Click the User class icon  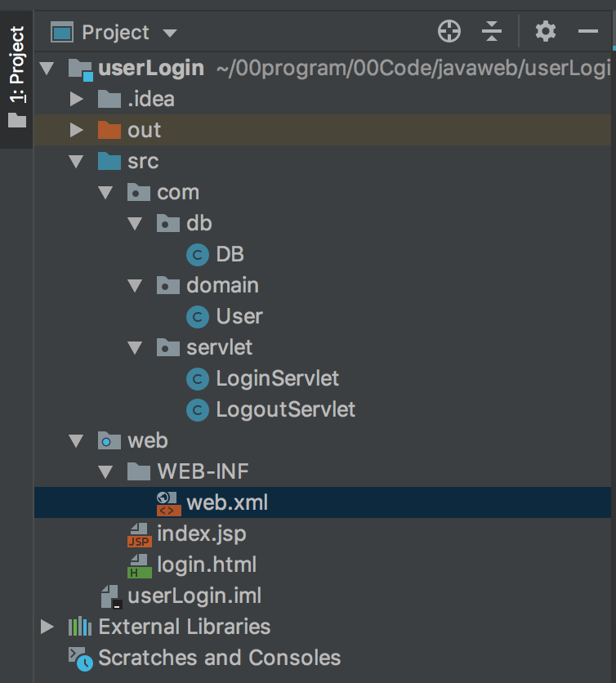pos(198,317)
